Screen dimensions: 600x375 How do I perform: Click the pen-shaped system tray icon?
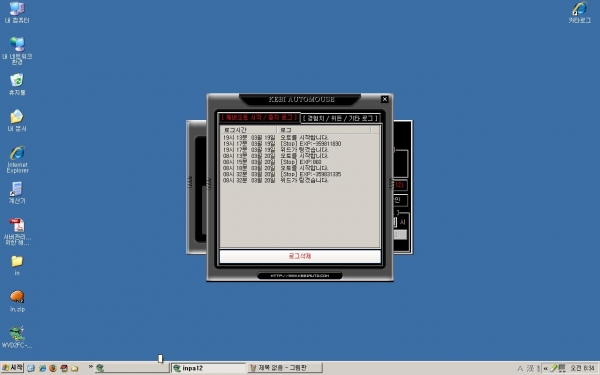tap(554, 368)
